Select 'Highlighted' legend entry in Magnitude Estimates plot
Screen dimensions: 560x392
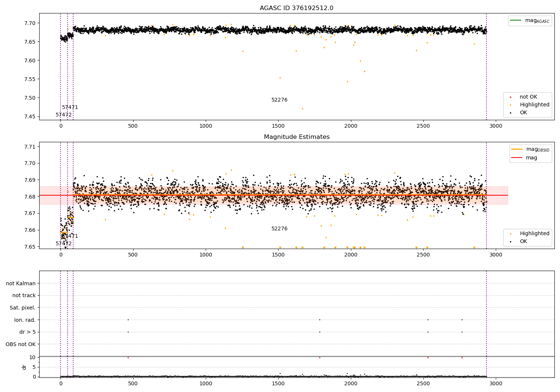534,234
